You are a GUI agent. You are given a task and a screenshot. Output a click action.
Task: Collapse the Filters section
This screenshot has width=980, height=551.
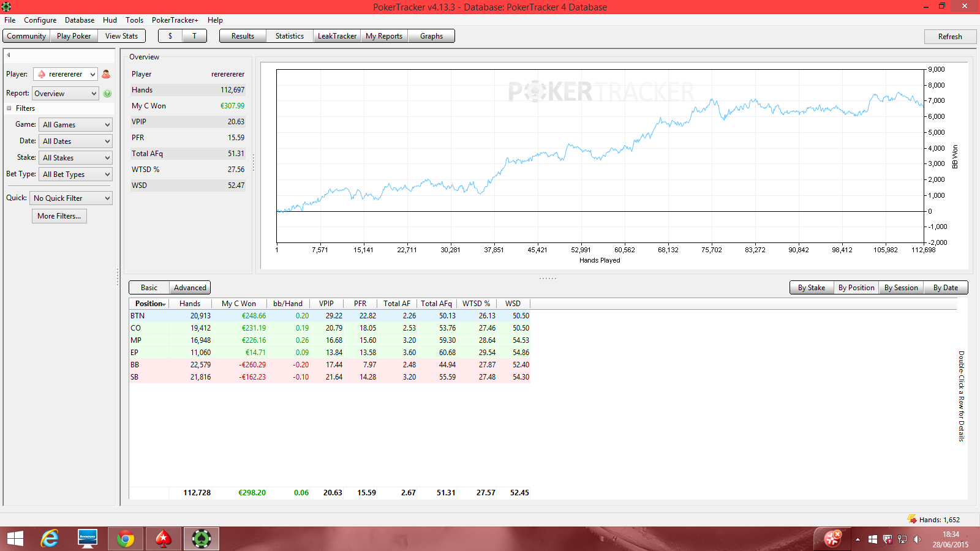(x=9, y=108)
